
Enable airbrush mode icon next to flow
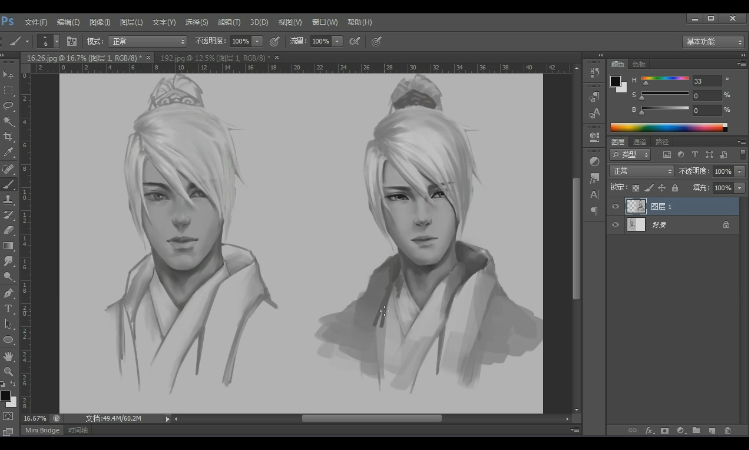pyautogui.click(x=352, y=41)
